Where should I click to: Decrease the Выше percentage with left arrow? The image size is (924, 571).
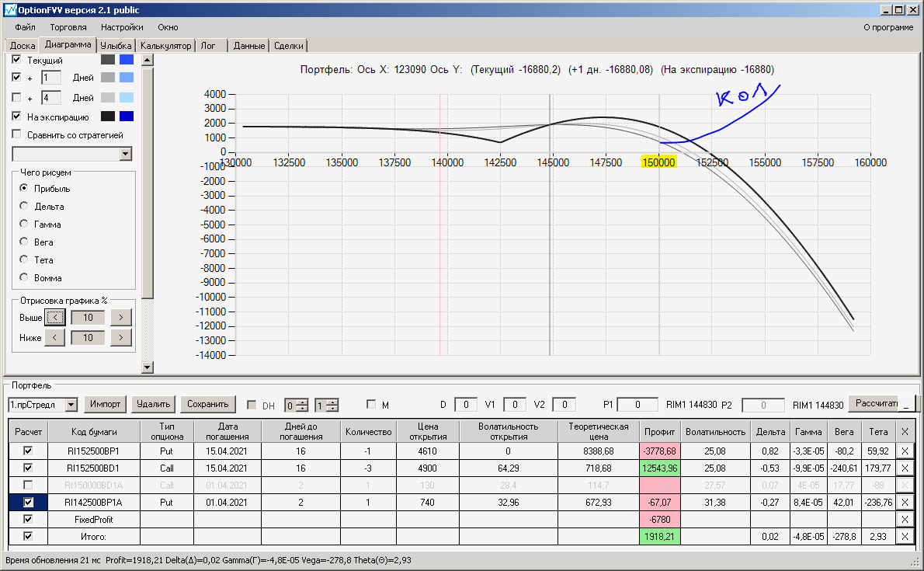[55, 318]
